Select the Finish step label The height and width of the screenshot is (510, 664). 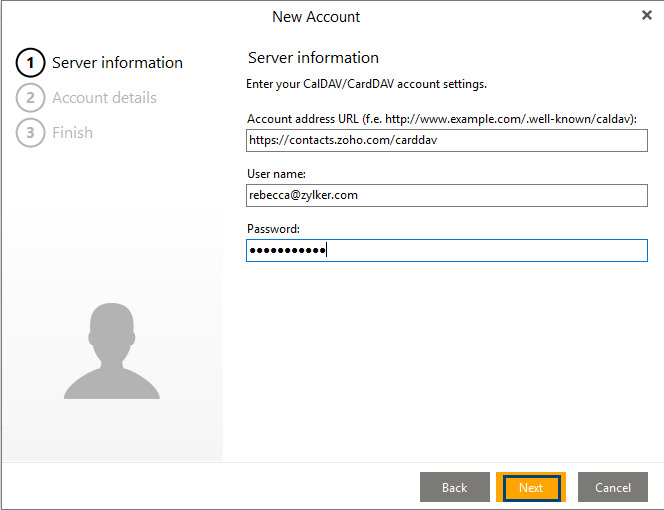pos(72,133)
